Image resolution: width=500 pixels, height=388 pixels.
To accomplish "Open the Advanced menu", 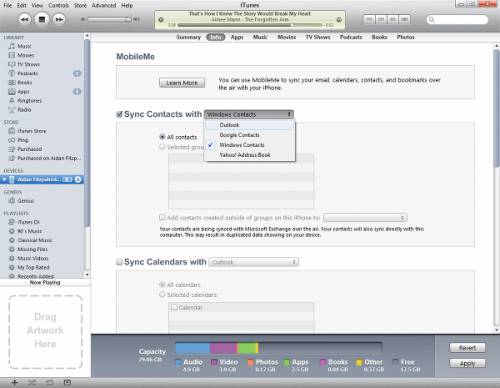I will point(104,5).
